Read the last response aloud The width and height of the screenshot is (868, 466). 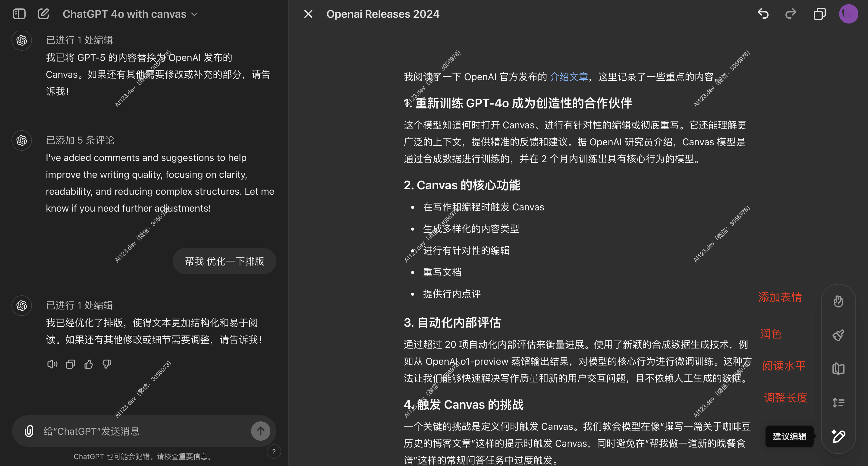coord(52,364)
